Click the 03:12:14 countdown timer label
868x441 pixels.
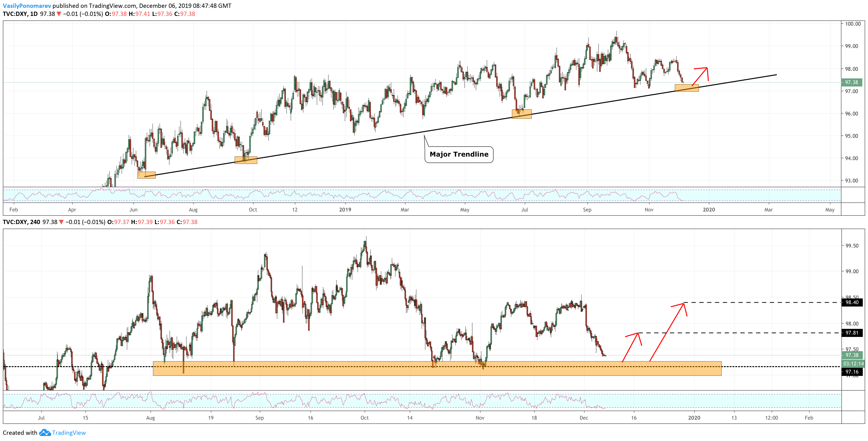pyautogui.click(x=853, y=364)
